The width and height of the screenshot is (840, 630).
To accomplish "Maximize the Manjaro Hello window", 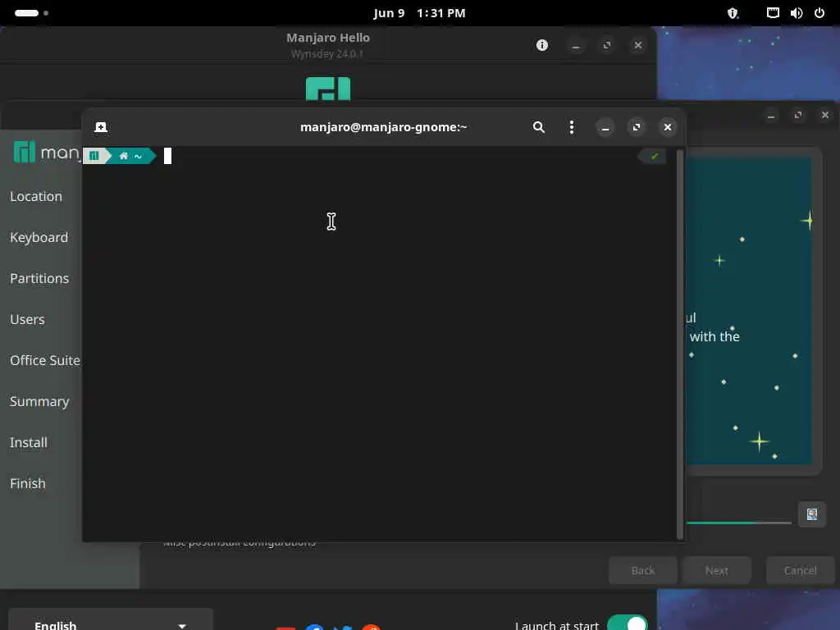I will [x=607, y=46].
